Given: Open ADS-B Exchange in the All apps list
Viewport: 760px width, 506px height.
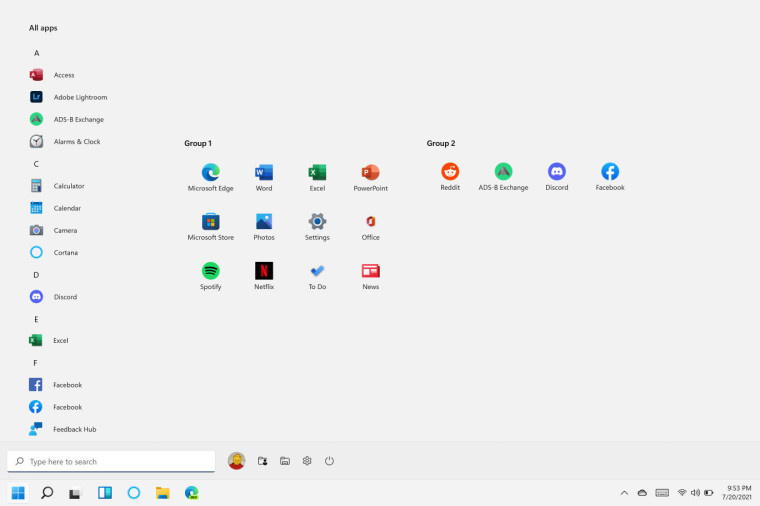Looking at the screenshot, I should 67,119.
